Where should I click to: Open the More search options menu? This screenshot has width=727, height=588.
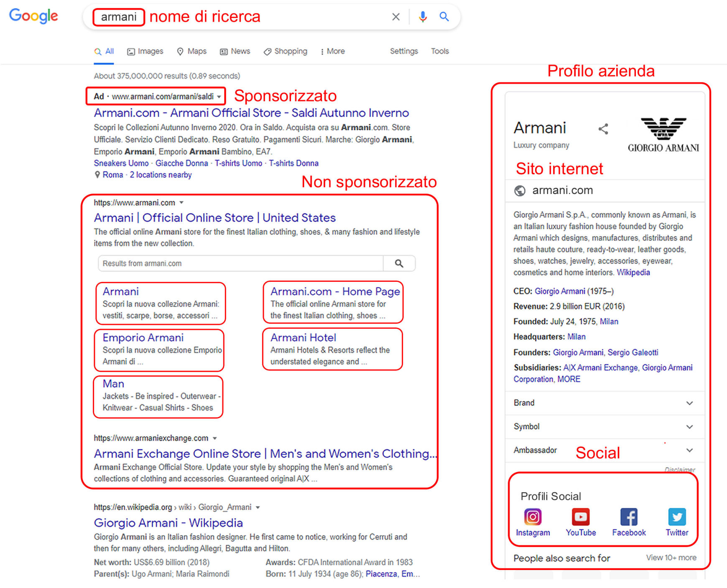pyautogui.click(x=333, y=51)
